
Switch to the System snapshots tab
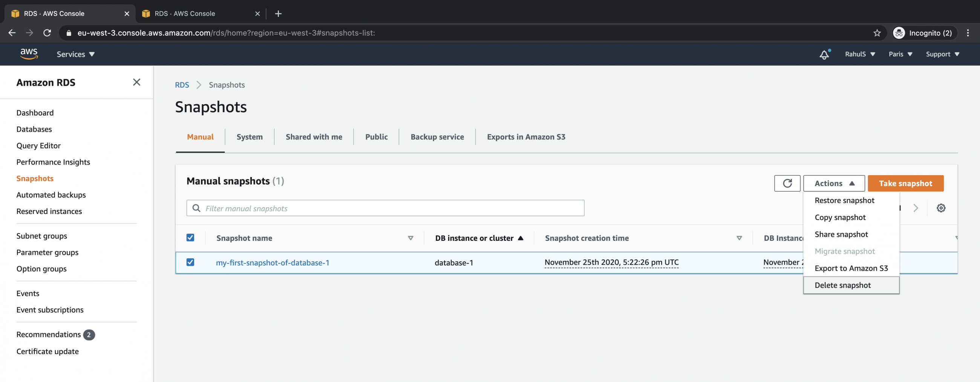point(250,137)
